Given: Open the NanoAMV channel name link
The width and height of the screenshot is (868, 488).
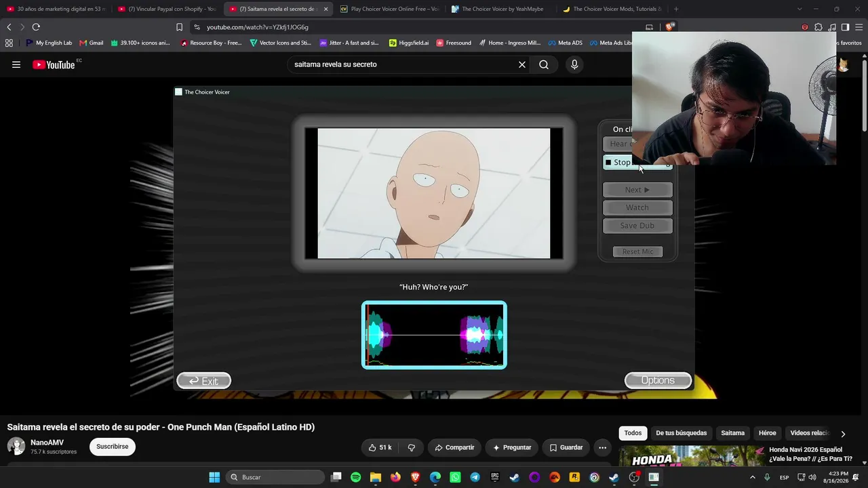Looking at the screenshot, I should pyautogui.click(x=47, y=443).
